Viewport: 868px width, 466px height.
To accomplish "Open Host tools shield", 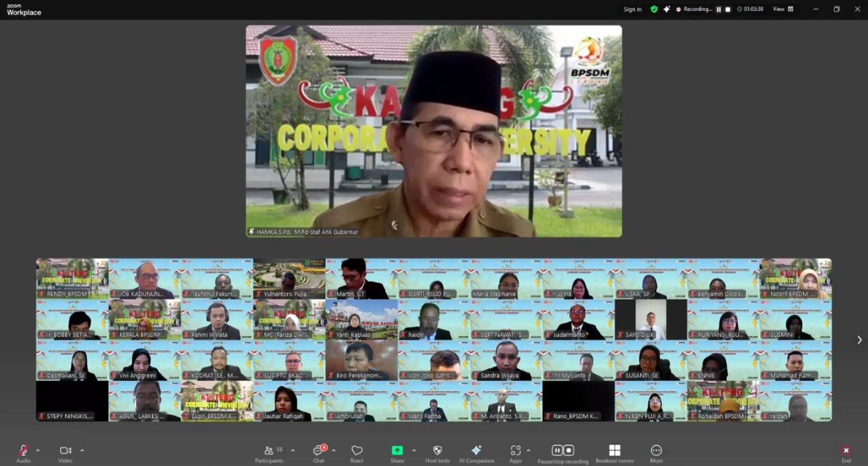I will pos(437,453).
